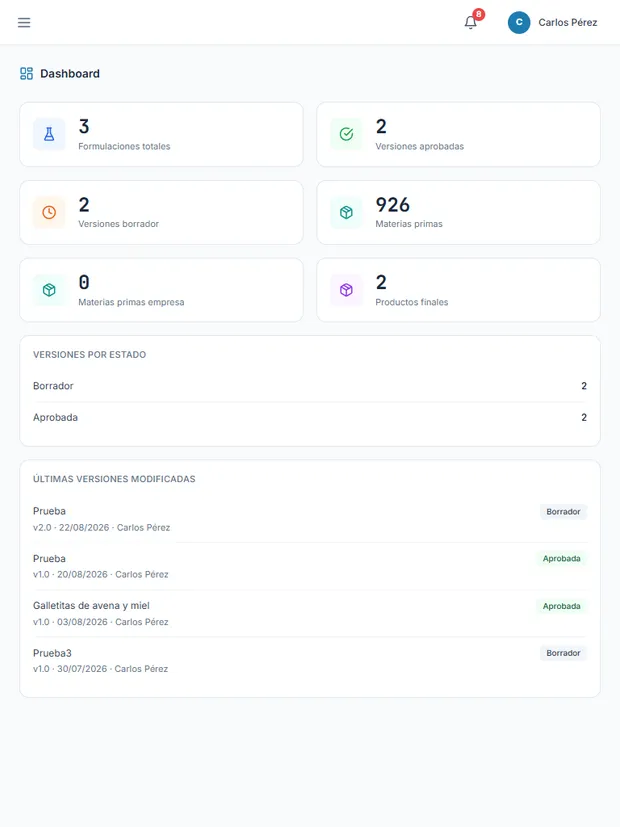Select the Borrador row in Versiones por estado
Image resolution: width=620 pixels, height=827 pixels.
point(310,386)
